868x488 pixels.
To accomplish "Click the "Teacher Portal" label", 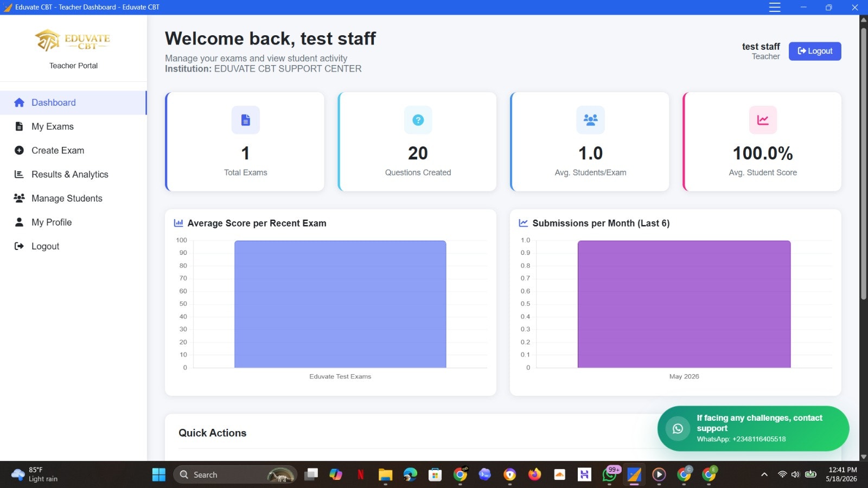I will point(73,66).
